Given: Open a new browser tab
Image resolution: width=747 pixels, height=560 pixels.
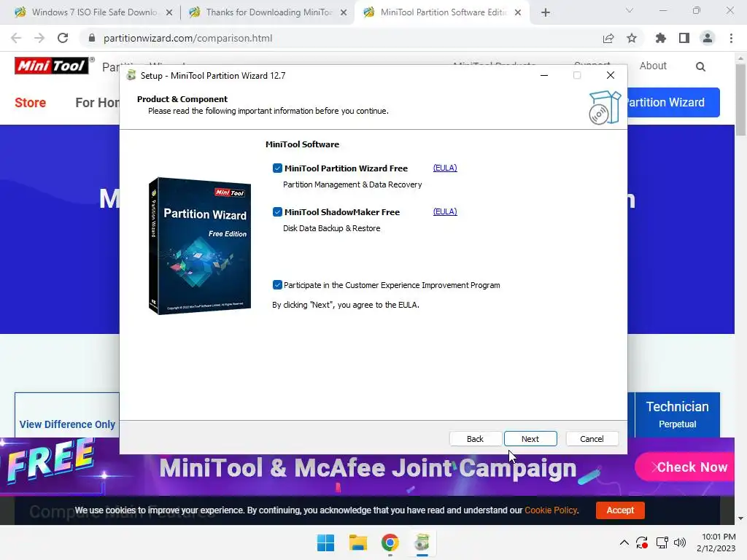Looking at the screenshot, I should pos(546,13).
